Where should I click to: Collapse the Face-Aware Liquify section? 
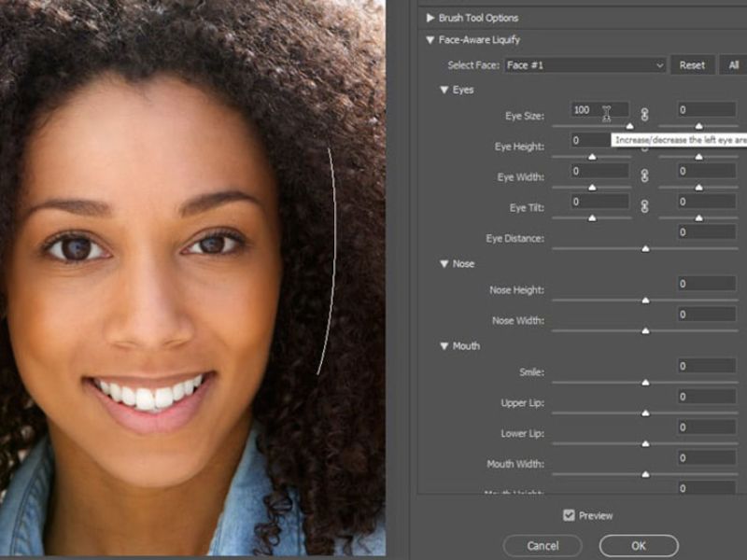click(430, 40)
